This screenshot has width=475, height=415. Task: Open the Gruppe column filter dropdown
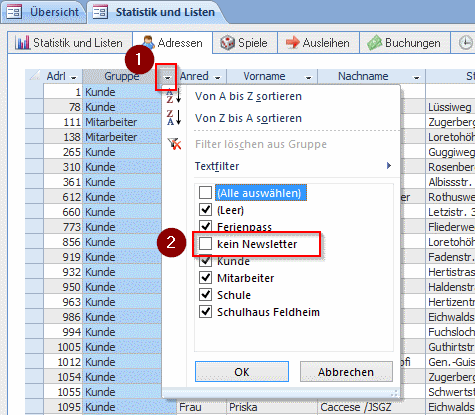[168, 78]
